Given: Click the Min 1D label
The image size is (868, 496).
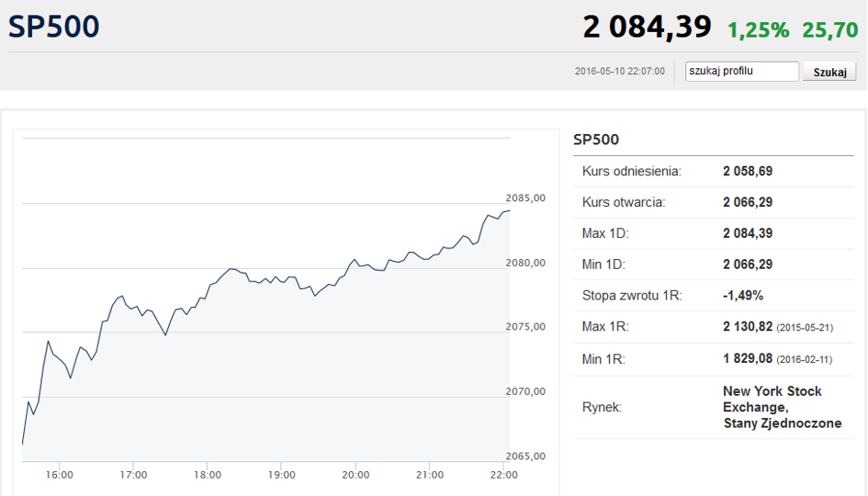Looking at the screenshot, I should (603, 265).
